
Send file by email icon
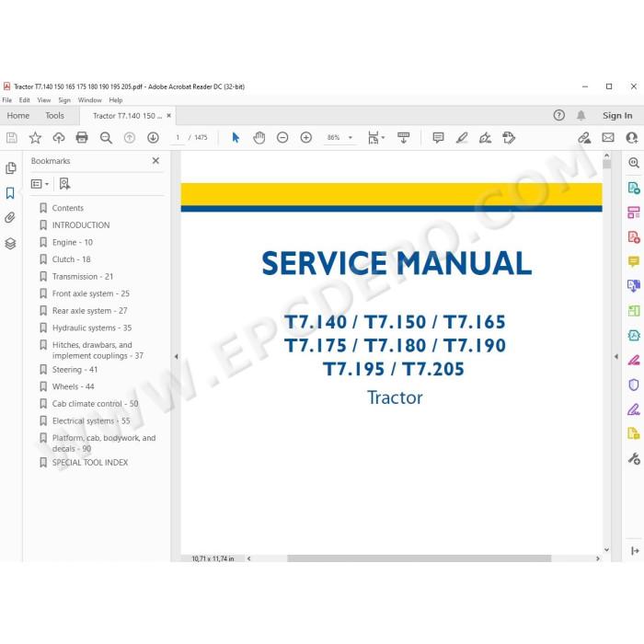point(608,138)
